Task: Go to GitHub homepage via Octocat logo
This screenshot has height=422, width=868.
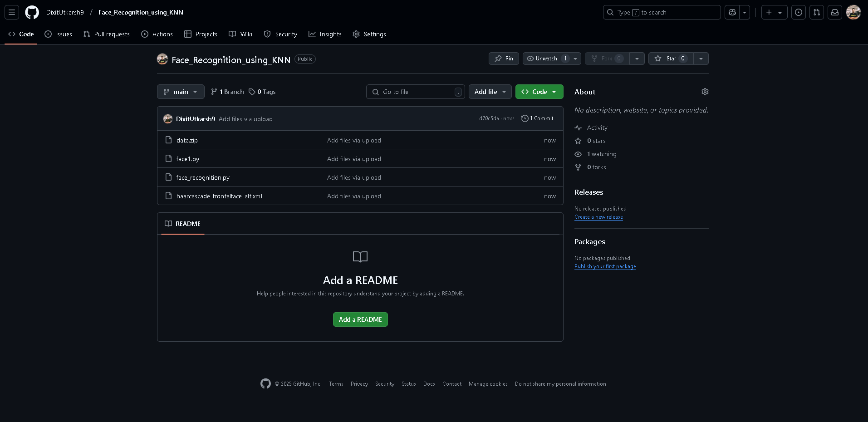Action: [x=32, y=12]
